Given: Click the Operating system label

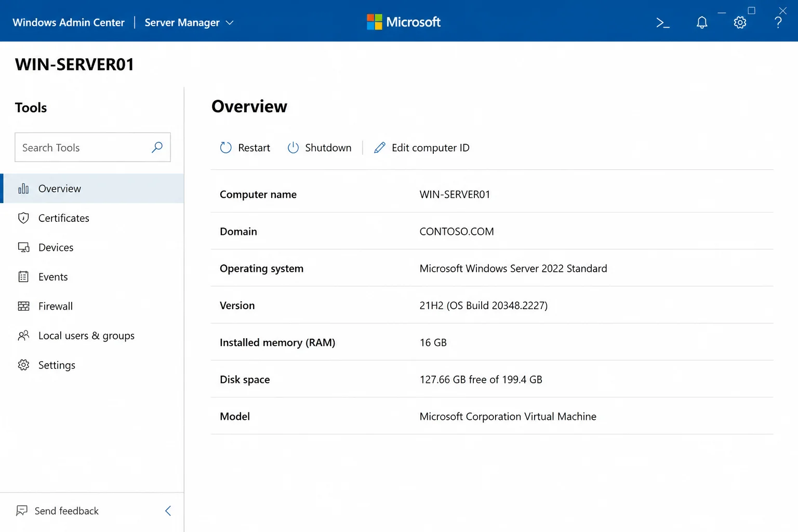Looking at the screenshot, I should (261, 269).
